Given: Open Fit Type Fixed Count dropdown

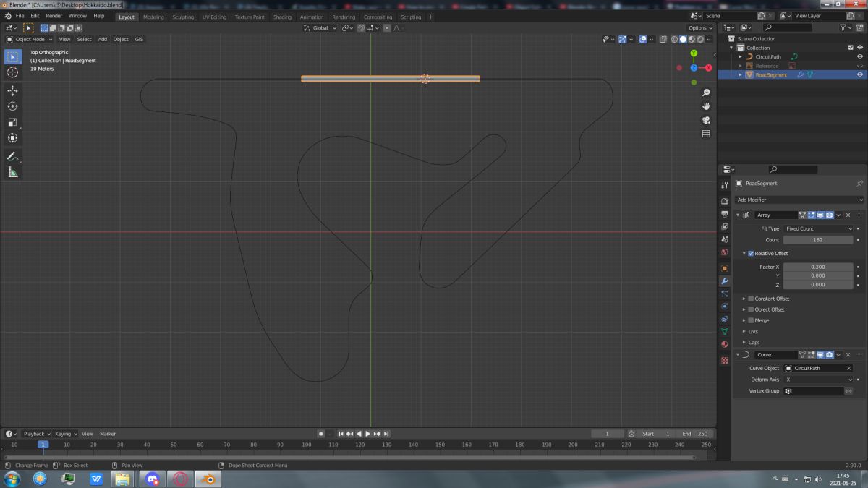Looking at the screenshot, I should pyautogui.click(x=818, y=228).
